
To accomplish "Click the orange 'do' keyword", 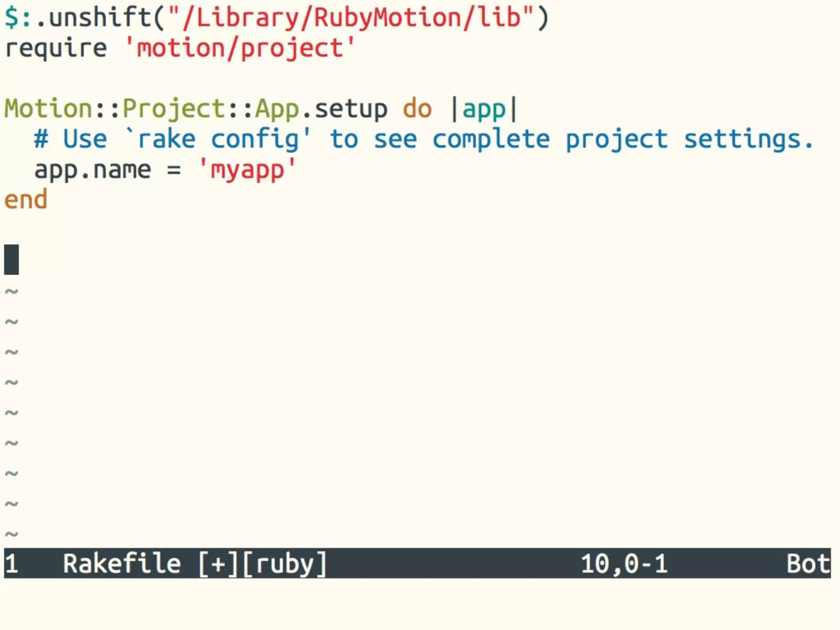I will [417, 109].
